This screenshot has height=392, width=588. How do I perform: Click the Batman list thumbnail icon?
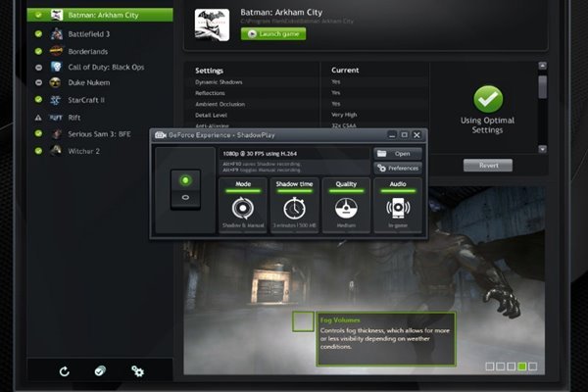[x=57, y=15]
